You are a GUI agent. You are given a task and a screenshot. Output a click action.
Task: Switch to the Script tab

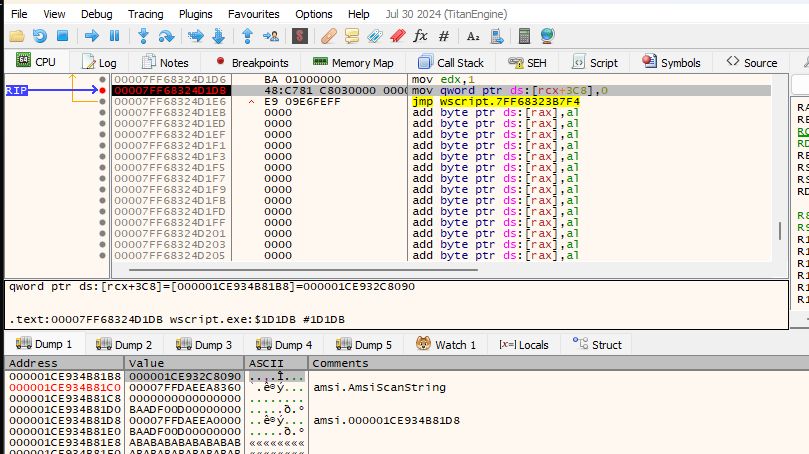[x=594, y=62]
